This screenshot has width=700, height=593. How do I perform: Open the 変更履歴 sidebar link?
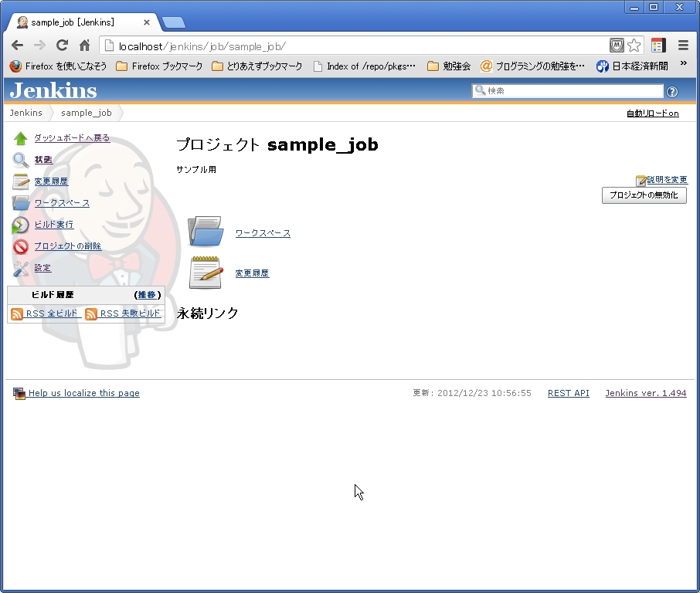tap(51, 181)
